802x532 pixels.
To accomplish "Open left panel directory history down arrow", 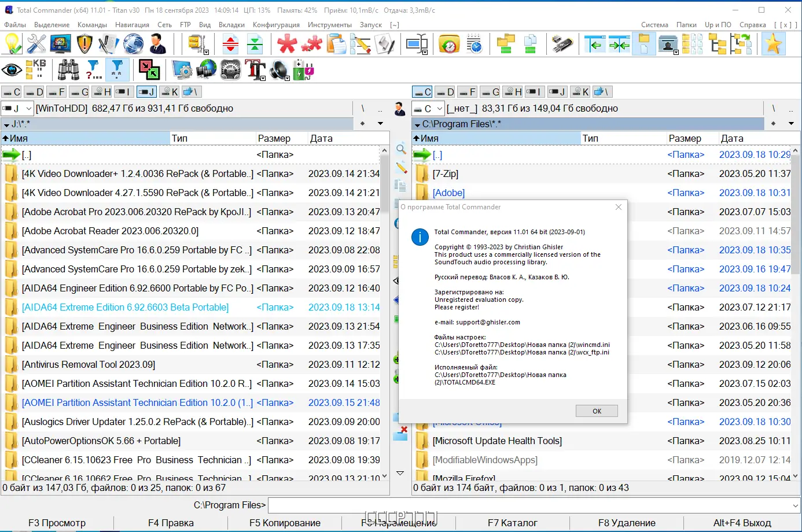I will [x=380, y=124].
